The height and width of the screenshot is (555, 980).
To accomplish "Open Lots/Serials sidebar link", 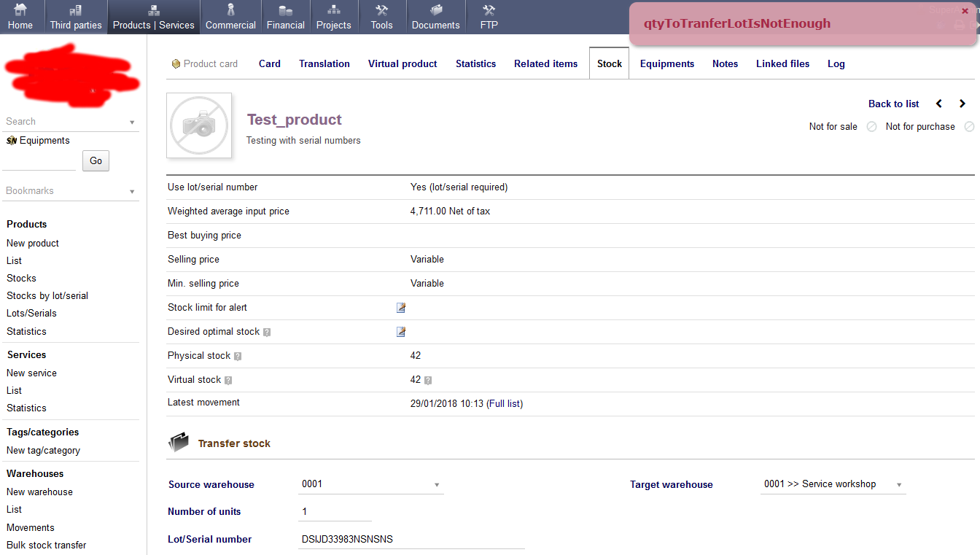I will 31,313.
